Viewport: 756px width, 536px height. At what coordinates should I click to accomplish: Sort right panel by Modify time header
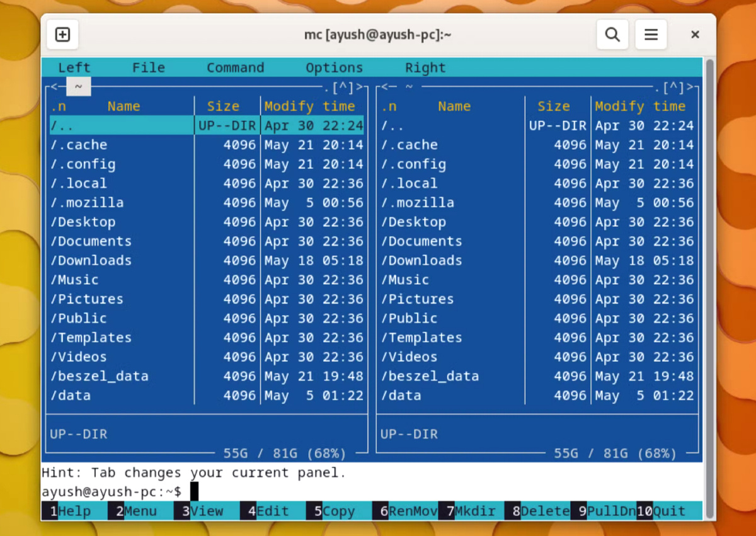(x=641, y=106)
